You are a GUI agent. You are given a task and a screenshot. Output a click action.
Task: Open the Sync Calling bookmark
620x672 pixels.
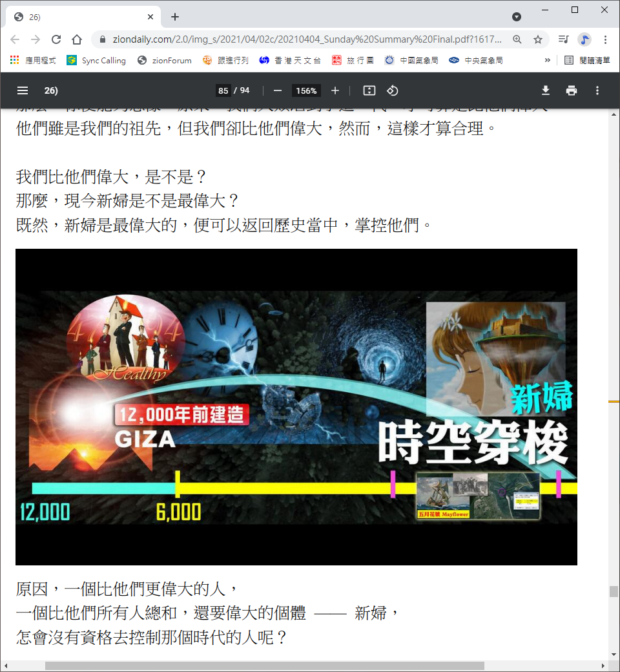[96, 61]
